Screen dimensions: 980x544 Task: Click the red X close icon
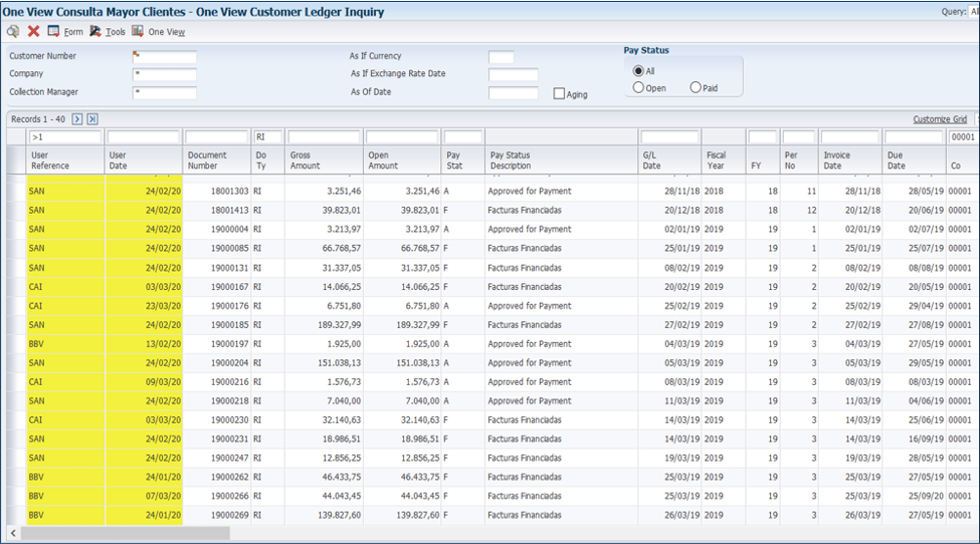pos(34,31)
